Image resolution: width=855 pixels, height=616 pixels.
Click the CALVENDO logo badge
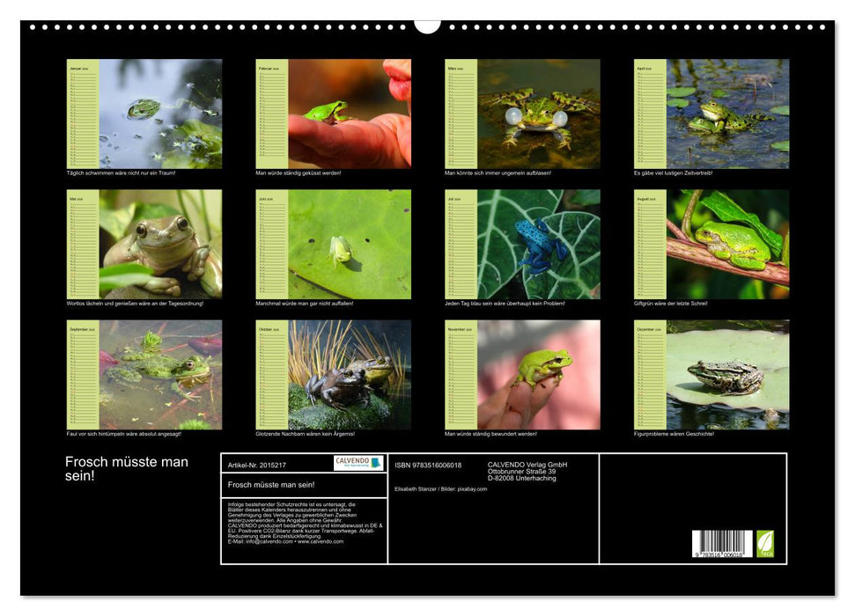point(358,463)
